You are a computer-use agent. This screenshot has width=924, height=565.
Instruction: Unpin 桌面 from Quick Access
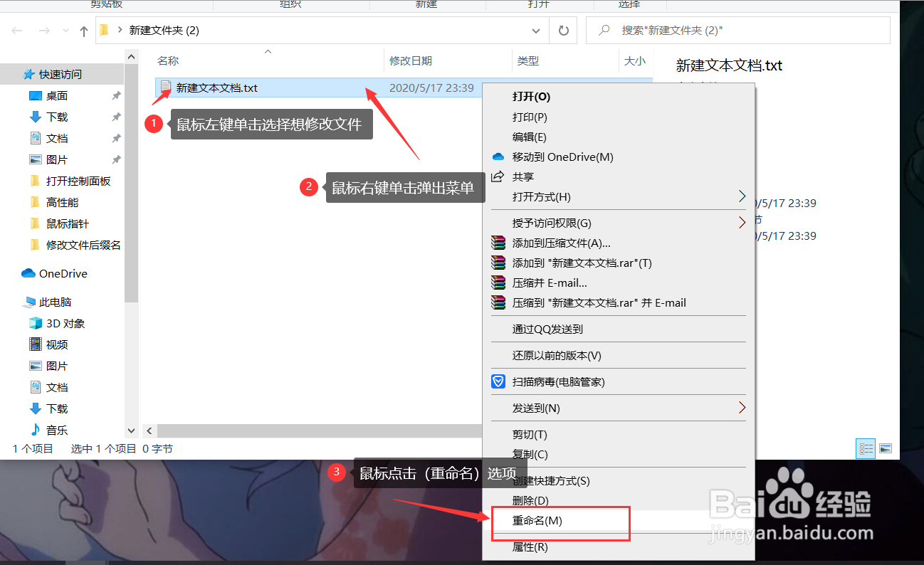[117, 95]
